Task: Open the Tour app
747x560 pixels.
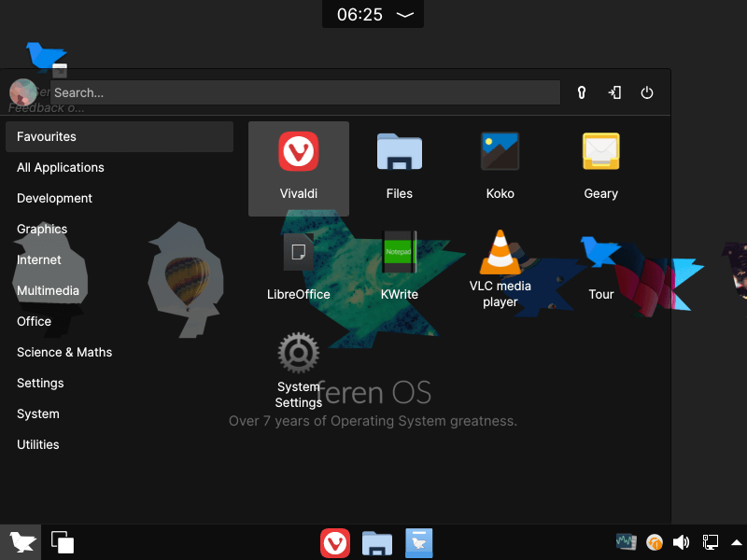Action: 600,269
